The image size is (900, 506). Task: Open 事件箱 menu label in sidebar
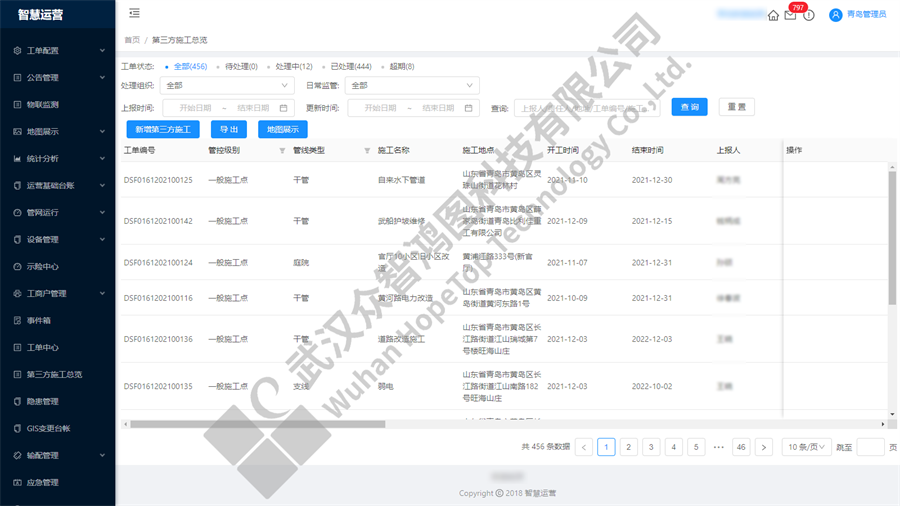38,320
